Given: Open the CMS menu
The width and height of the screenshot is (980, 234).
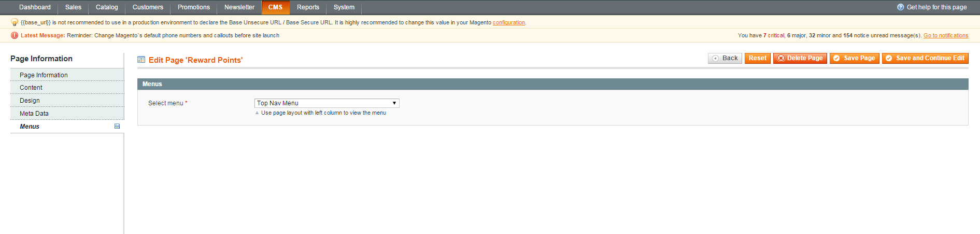Looking at the screenshot, I should 275,7.
